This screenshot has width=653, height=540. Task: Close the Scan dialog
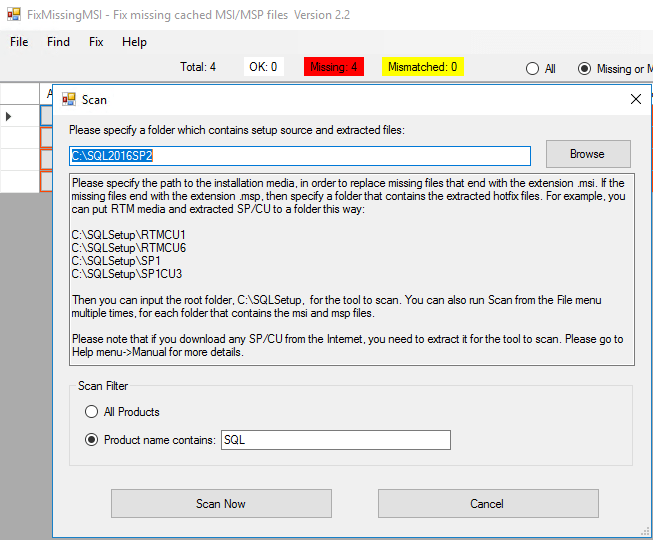(635, 99)
